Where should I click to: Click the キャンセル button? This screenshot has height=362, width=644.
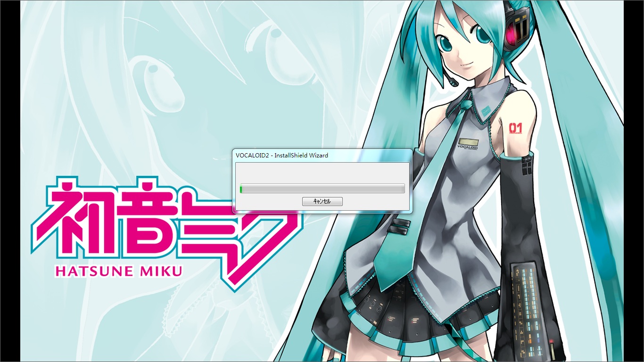(322, 201)
